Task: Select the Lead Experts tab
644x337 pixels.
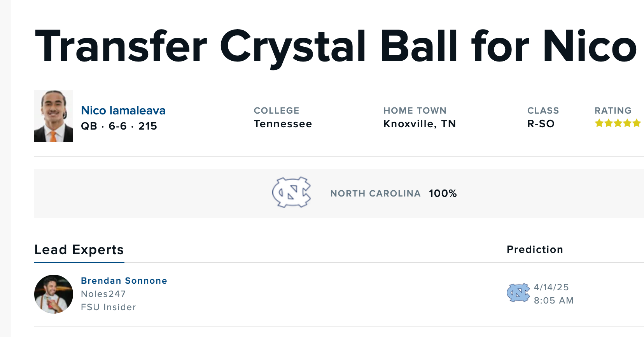Action: pos(79,249)
